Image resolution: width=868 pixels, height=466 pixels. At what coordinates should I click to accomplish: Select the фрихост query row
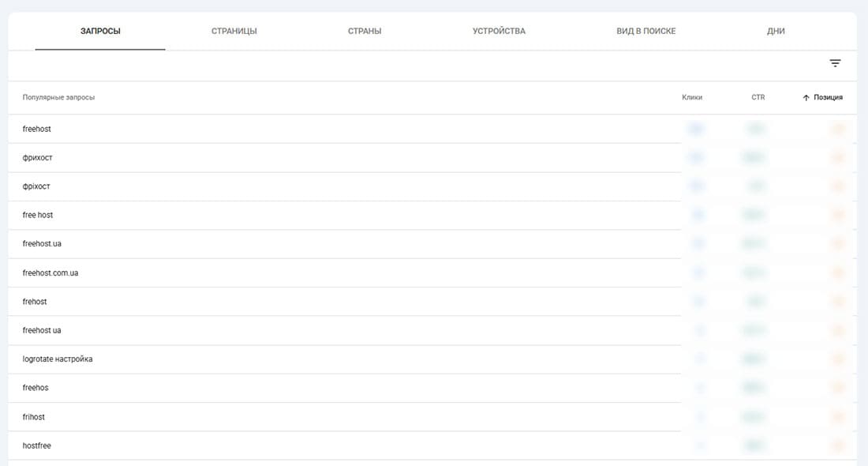[432, 158]
